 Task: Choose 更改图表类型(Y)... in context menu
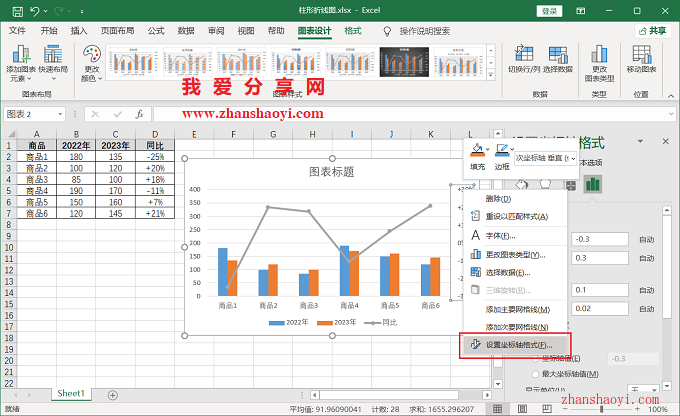(x=515, y=255)
